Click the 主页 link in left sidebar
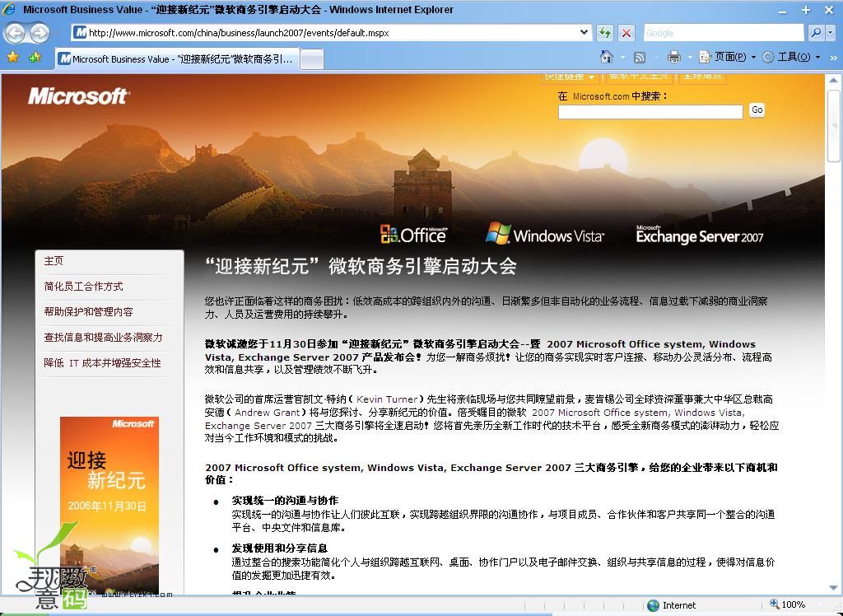 [x=54, y=261]
